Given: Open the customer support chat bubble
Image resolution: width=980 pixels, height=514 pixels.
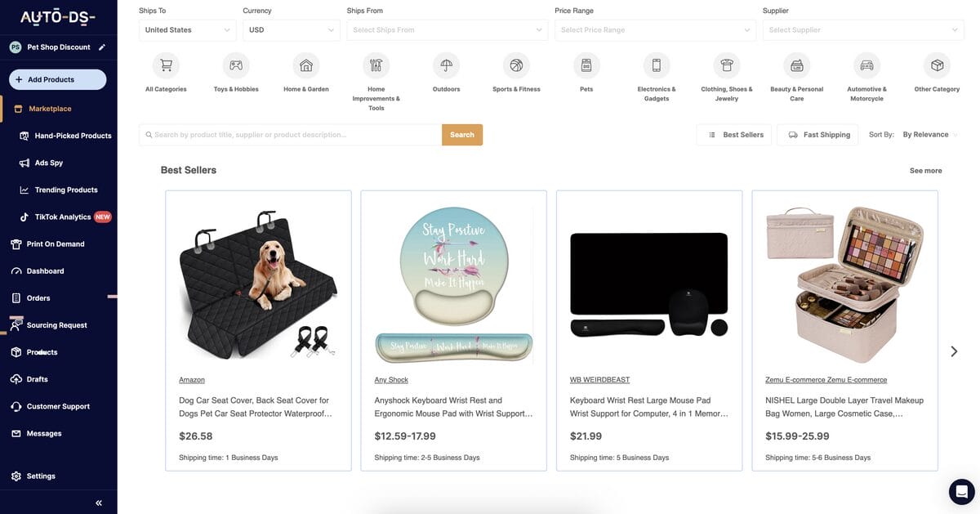Looking at the screenshot, I should [x=960, y=490].
